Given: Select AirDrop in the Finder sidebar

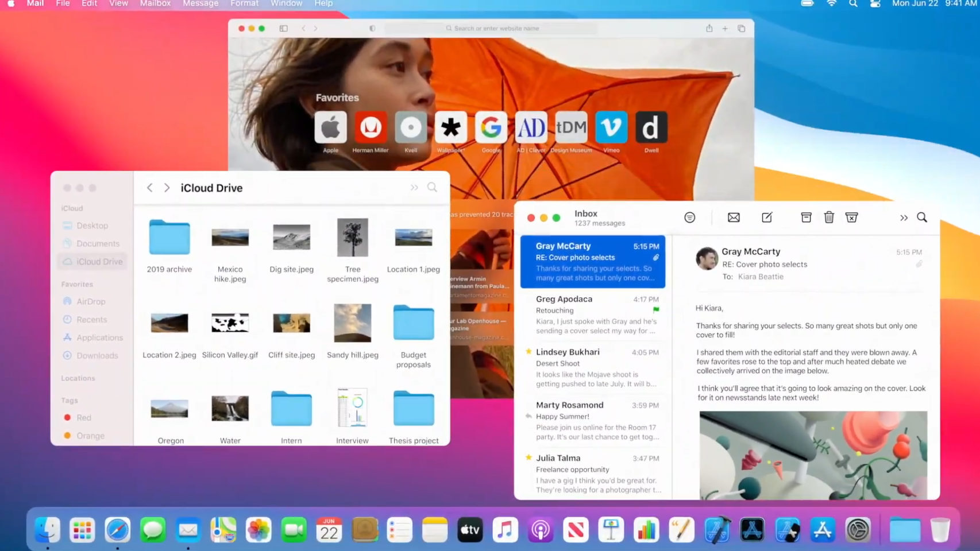Looking at the screenshot, I should point(92,301).
